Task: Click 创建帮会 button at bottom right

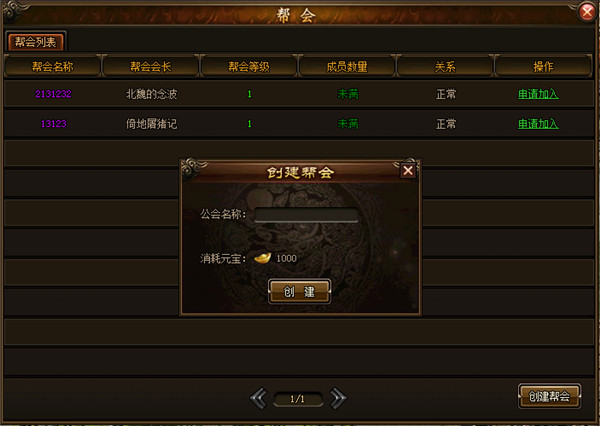Action: pos(549,396)
